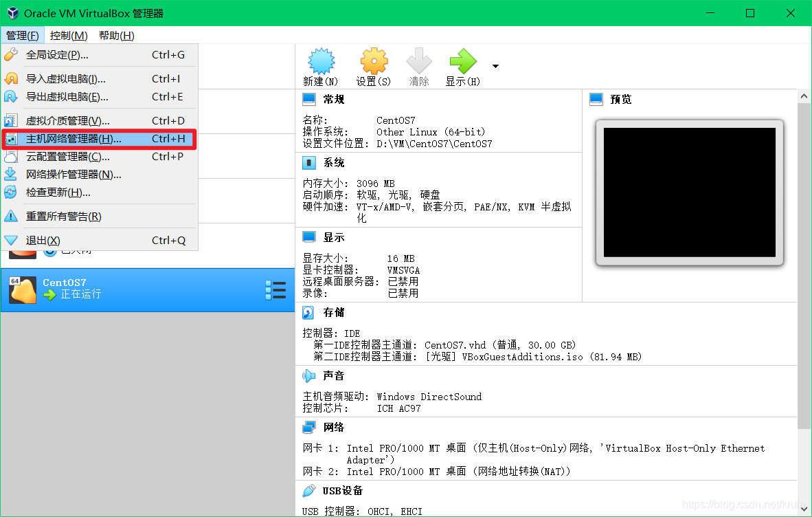Click the 常规 general section header
Screen dimensions: 812x517
[333, 100]
